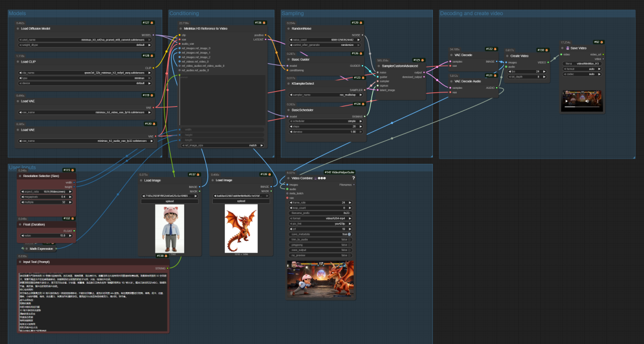Click the fox badge icon of node #139

pos(270,175)
